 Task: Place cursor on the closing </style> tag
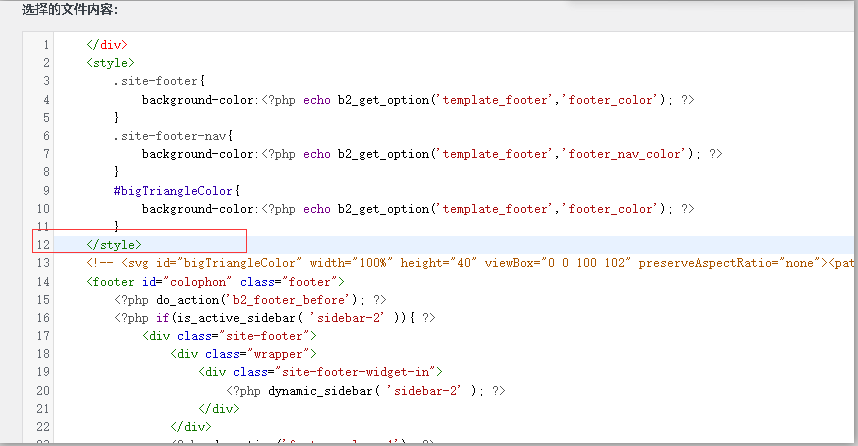point(114,245)
